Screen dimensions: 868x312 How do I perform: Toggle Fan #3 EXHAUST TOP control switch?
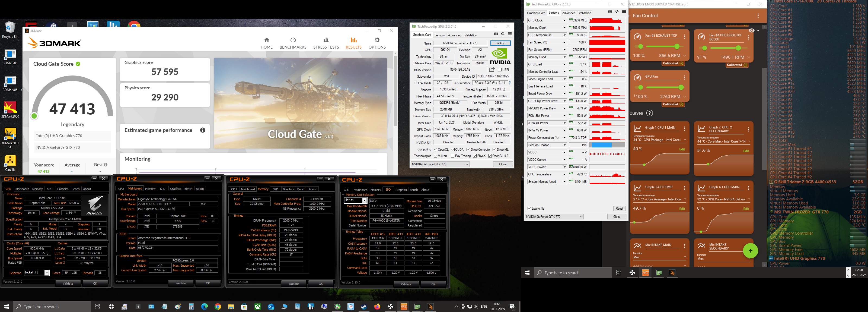pos(638,46)
